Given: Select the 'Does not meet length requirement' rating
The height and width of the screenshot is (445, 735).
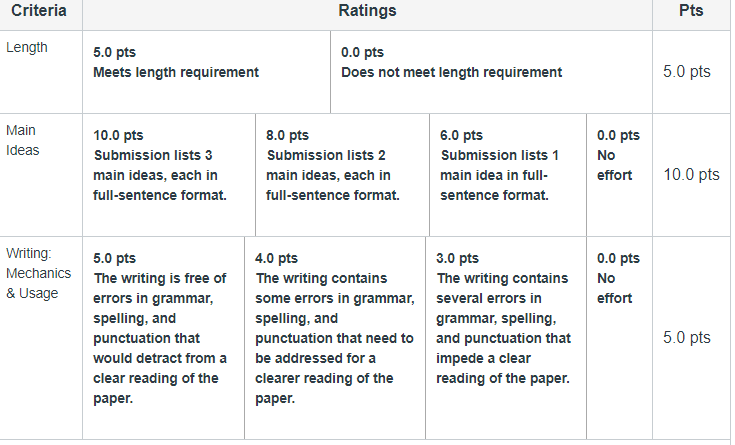Looking at the screenshot, I should (x=491, y=72).
